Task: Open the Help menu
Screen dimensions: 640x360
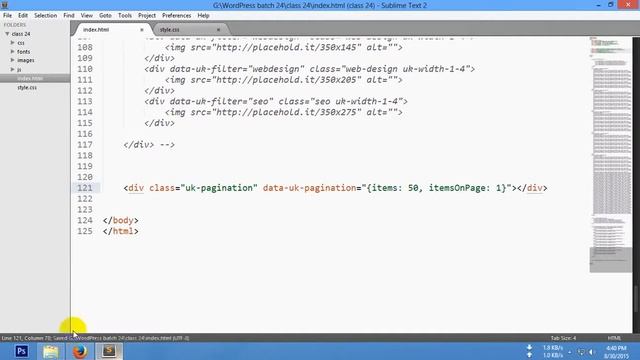Action: point(203,16)
